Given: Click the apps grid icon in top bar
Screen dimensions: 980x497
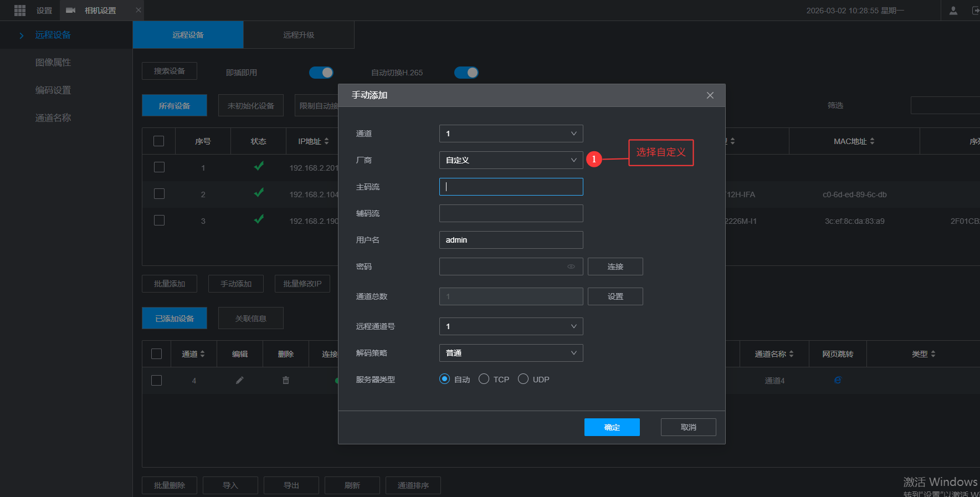Looking at the screenshot, I should (20, 11).
